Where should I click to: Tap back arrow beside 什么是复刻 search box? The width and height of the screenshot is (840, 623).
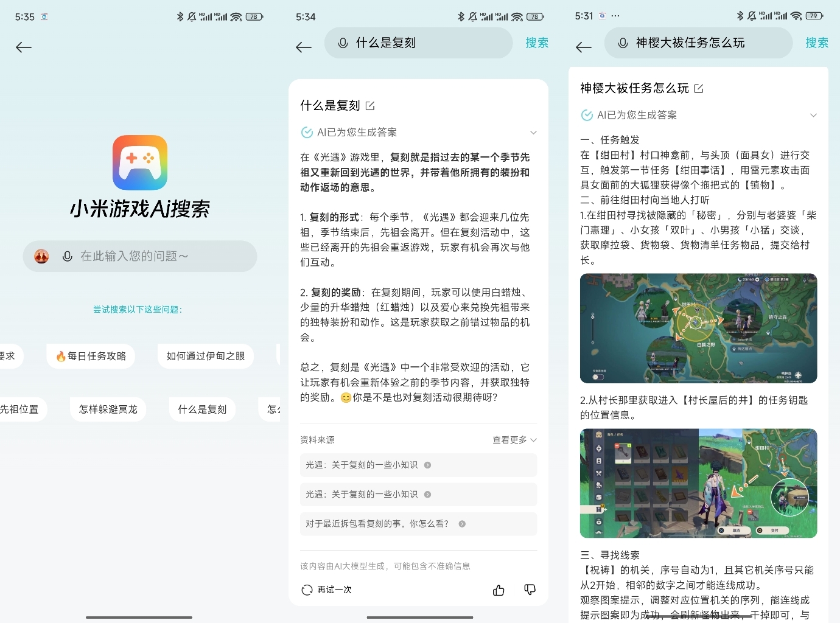[303, 47]
